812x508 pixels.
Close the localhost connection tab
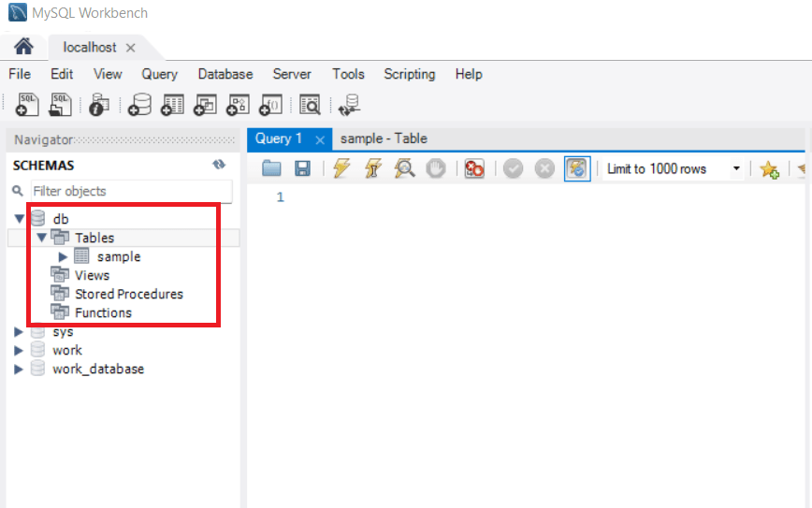tap(131, 48)
